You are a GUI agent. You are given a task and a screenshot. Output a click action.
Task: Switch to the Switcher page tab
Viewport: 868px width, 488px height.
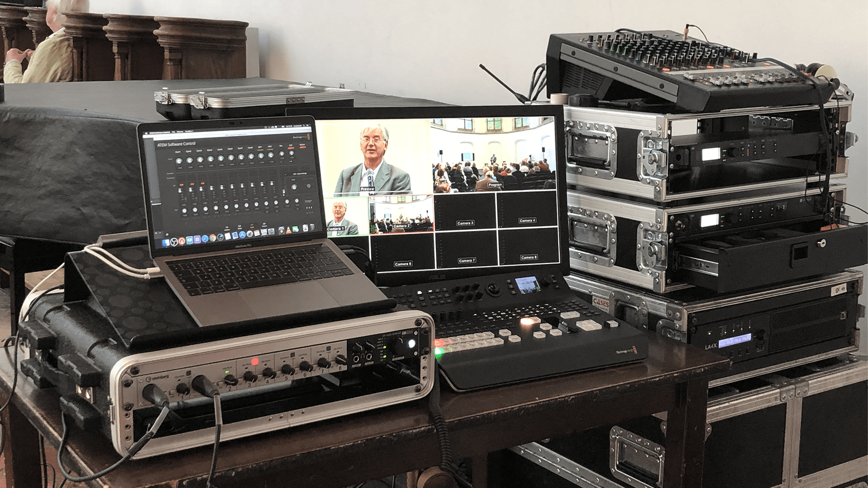click(227, 229)
